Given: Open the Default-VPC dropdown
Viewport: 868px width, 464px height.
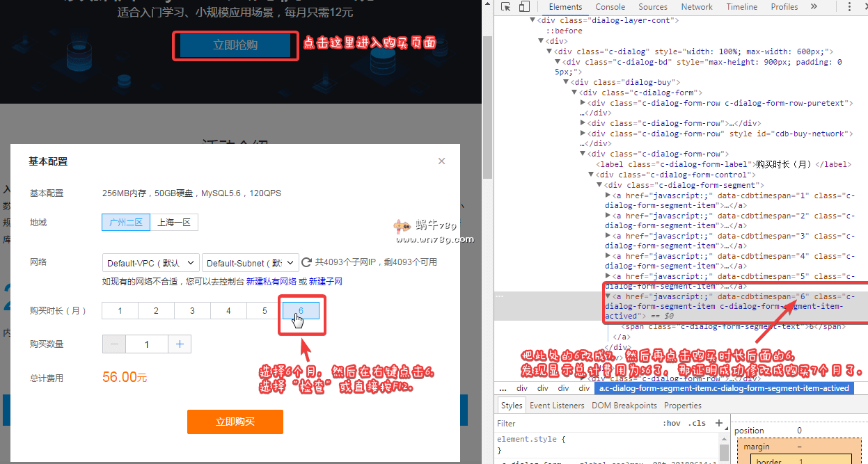Looking at the screenshot, I should point(150,264).
